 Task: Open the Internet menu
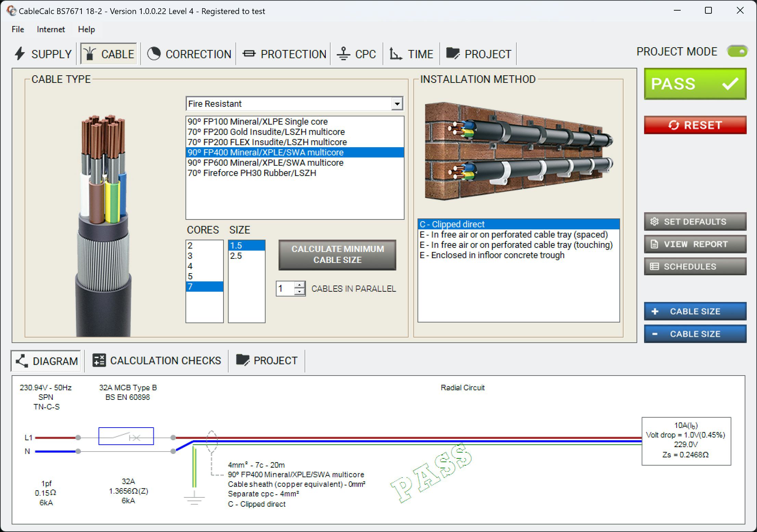pos(50,29)
